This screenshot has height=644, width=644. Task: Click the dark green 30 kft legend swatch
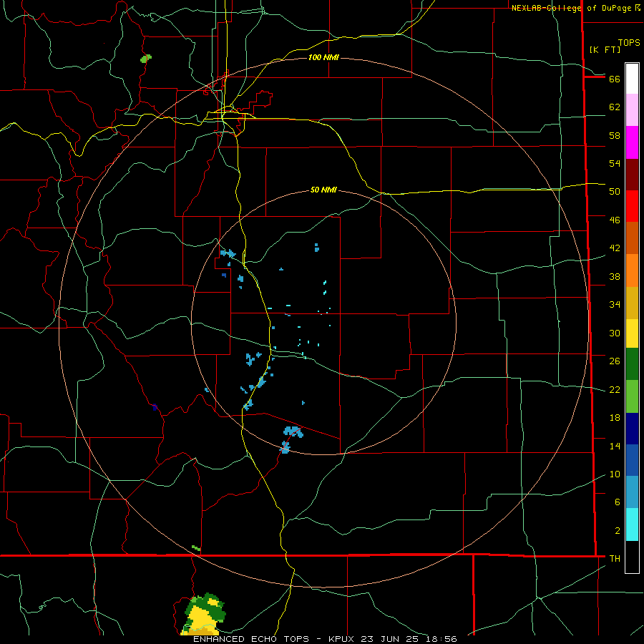[x=632, y=364]
